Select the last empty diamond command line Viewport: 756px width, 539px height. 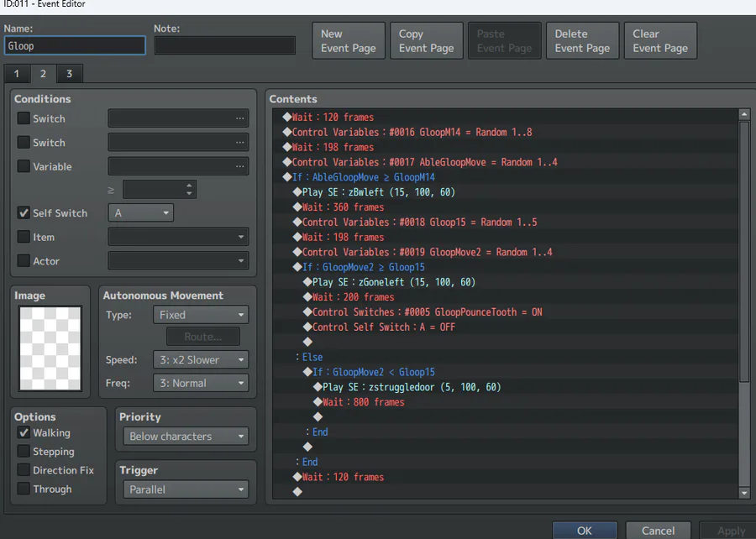point(505,492)
